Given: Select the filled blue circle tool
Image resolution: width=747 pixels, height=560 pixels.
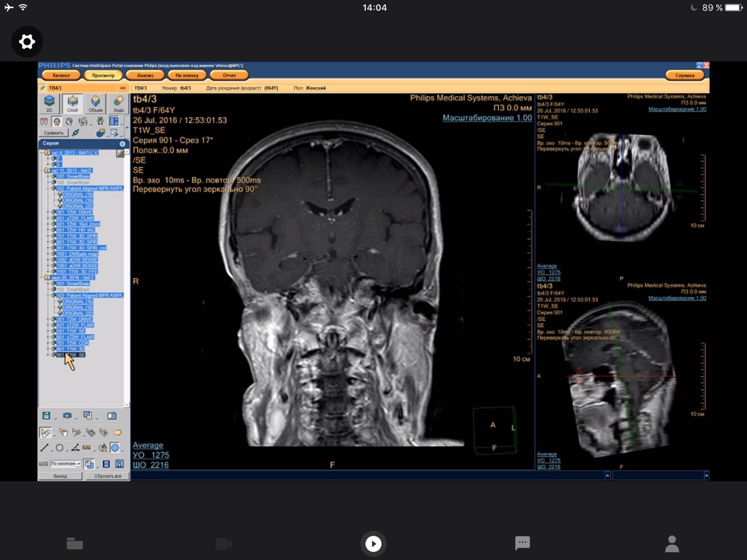Looking at the screenshot, I should (x=115, y=447).
